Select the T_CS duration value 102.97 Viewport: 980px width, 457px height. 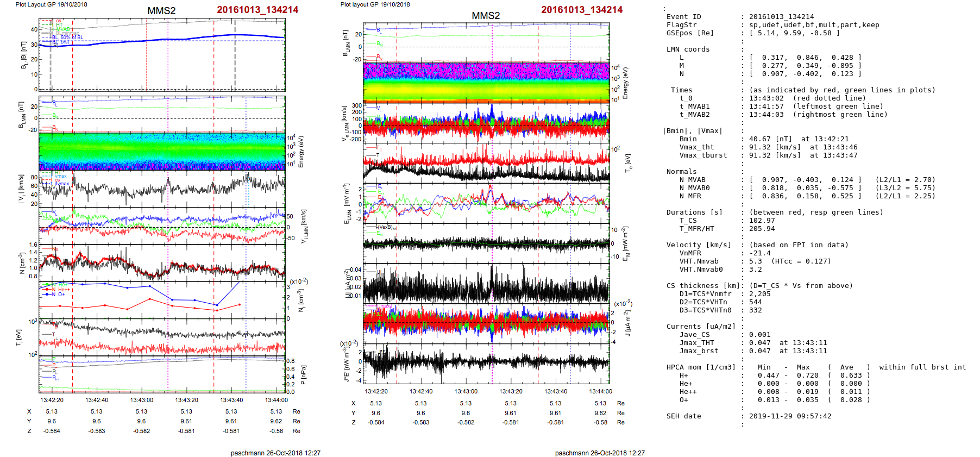[762, 221]
